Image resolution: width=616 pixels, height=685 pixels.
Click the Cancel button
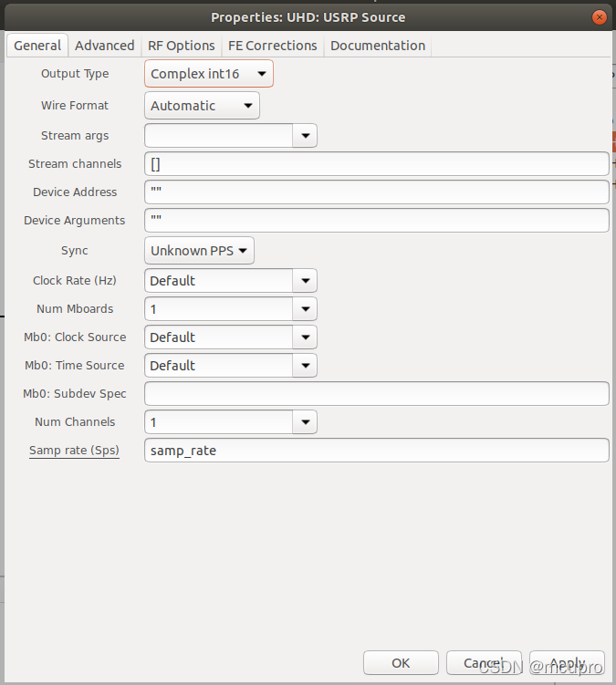click(484, 663)
